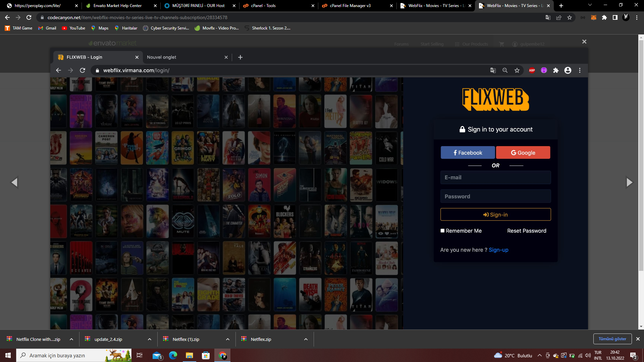Open MetaMask fox extension
This screenshot has width=644, height=362.
[594, 17]
